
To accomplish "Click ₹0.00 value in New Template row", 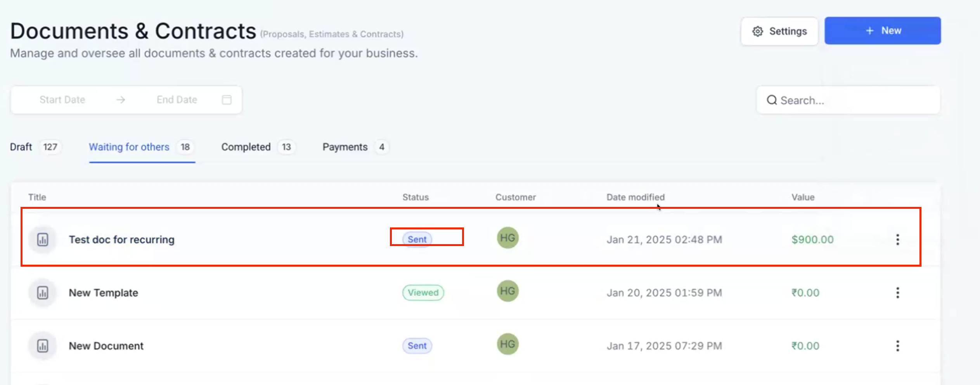I will pyautogui.click(x=805, y=293).
